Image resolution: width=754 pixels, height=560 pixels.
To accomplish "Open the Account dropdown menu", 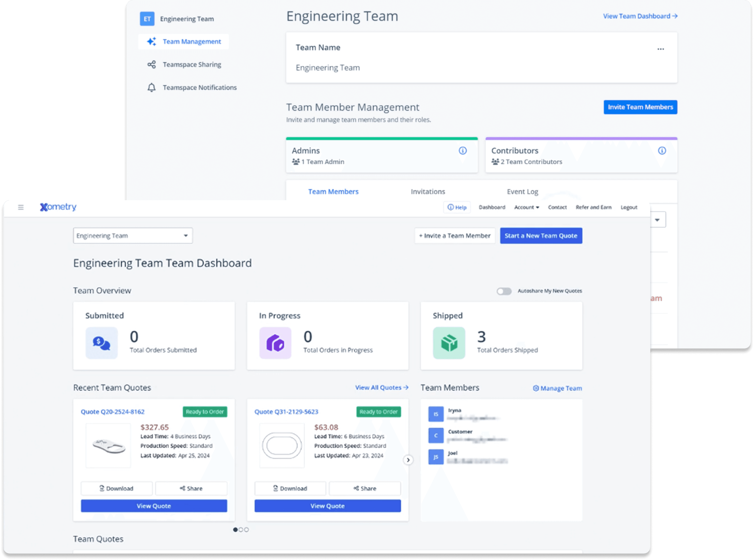I will (526, 207).
